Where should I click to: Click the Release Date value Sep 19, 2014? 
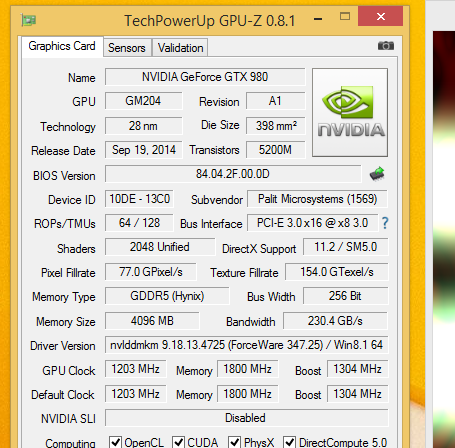144,150
